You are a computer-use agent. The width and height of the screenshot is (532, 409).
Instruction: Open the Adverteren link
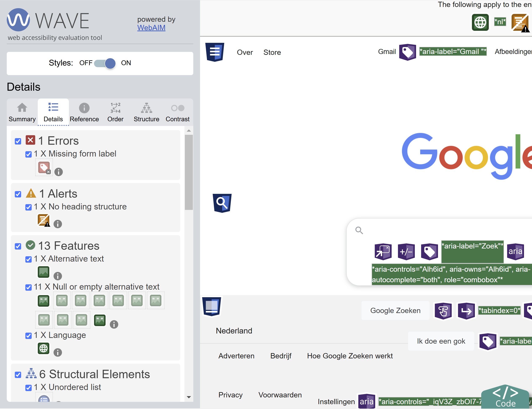[236, 356]
